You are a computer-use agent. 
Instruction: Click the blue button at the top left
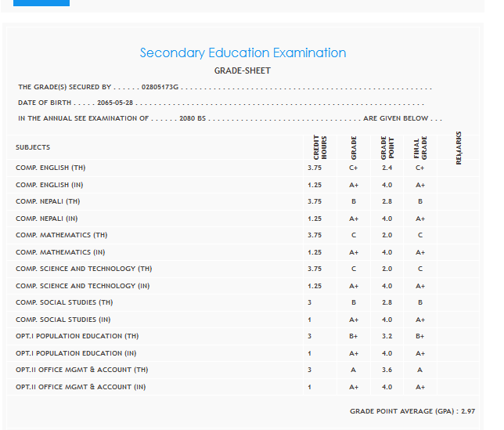pos(41,3)
